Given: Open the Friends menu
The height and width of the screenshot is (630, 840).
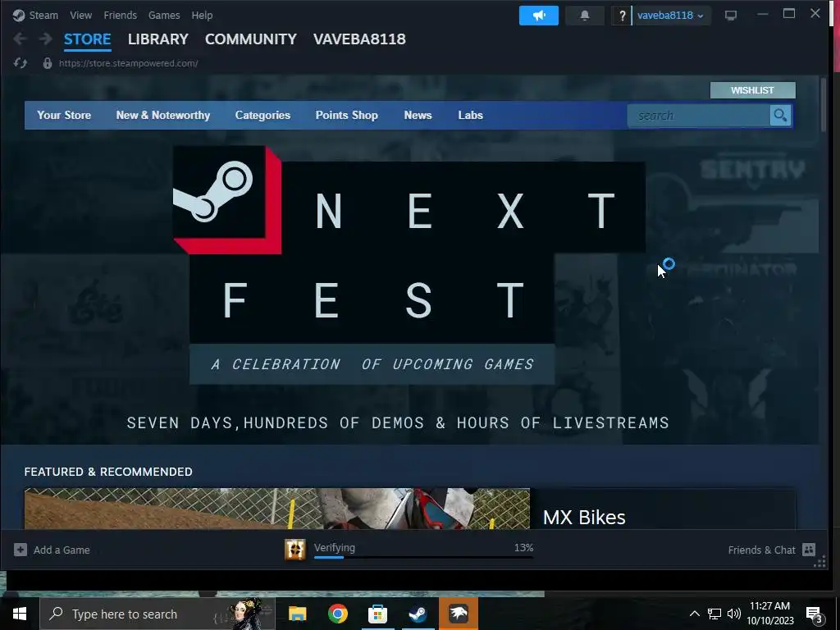Looking at the screenshot, I should coord(120,15).
